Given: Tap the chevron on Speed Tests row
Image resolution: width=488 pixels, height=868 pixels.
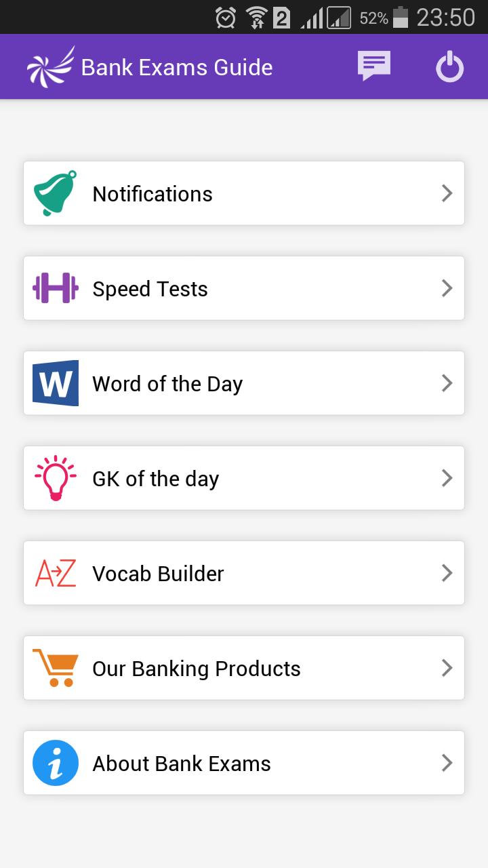Looking at the screenshot, I should click(x=447, y=288).
